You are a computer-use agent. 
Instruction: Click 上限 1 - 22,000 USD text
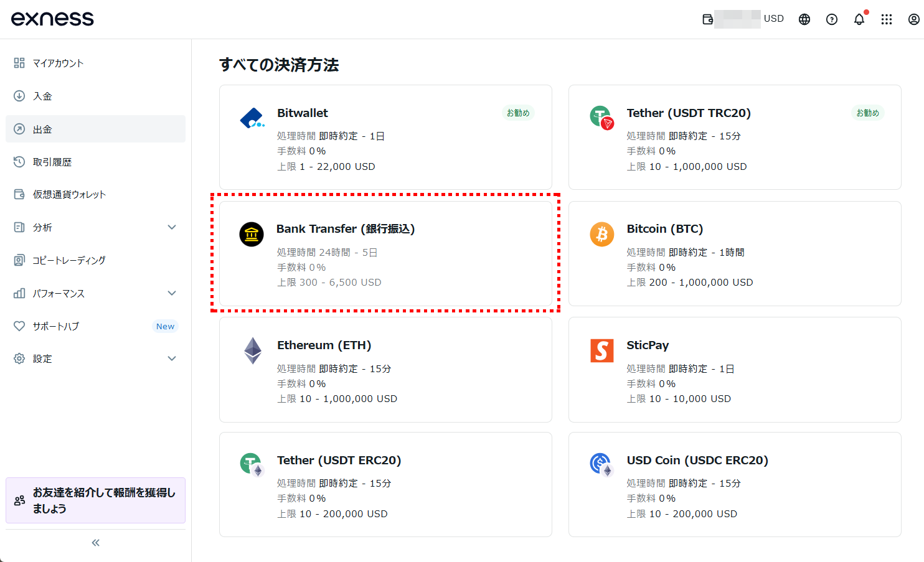[x=326, y=166]
